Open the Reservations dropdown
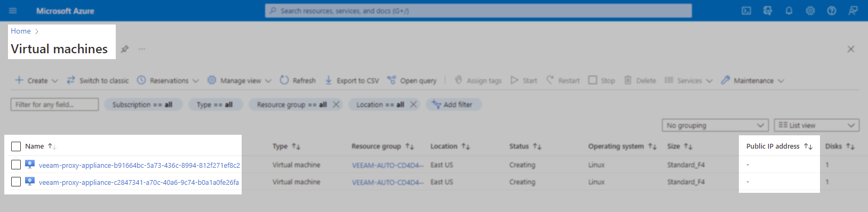868x212 pixels. 168,80
